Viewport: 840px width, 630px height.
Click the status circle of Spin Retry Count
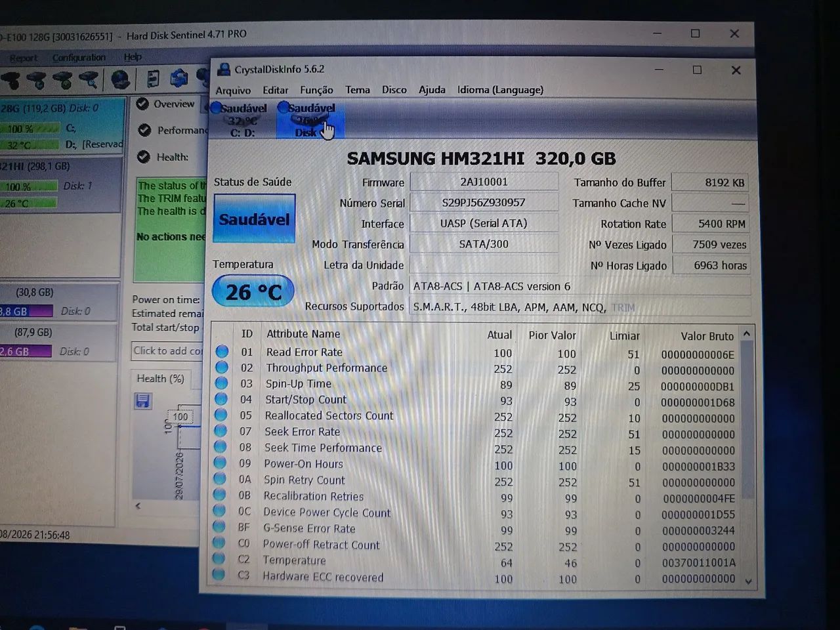[x=220, y=479]
